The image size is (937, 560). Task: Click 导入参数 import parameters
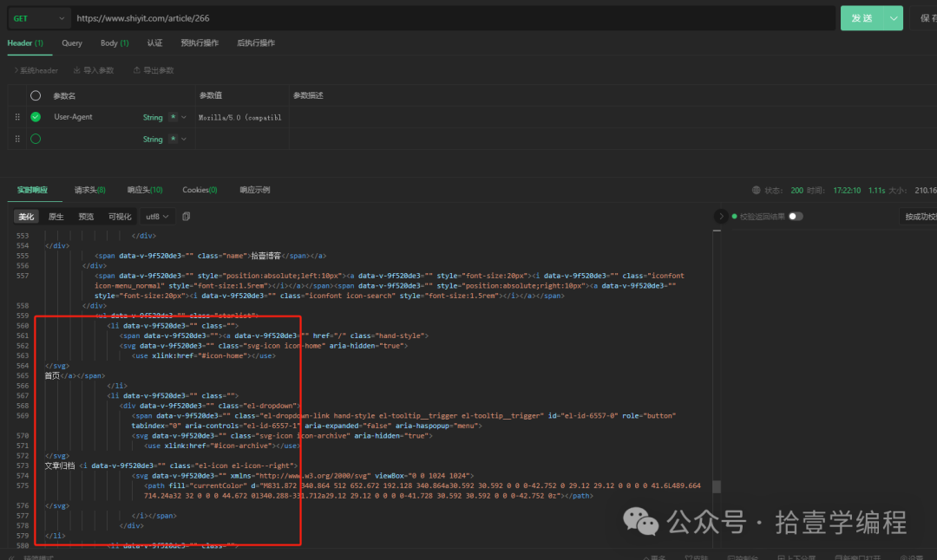[x=98, y=70]
